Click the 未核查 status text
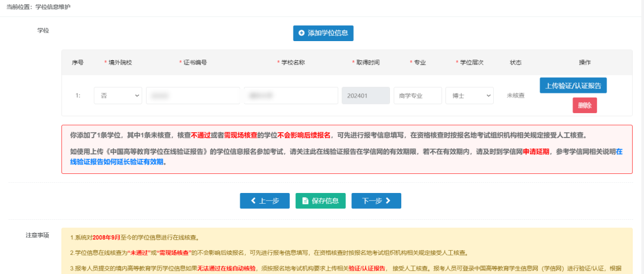The height and width of the screenshot is (274, 644). (515, 95)
